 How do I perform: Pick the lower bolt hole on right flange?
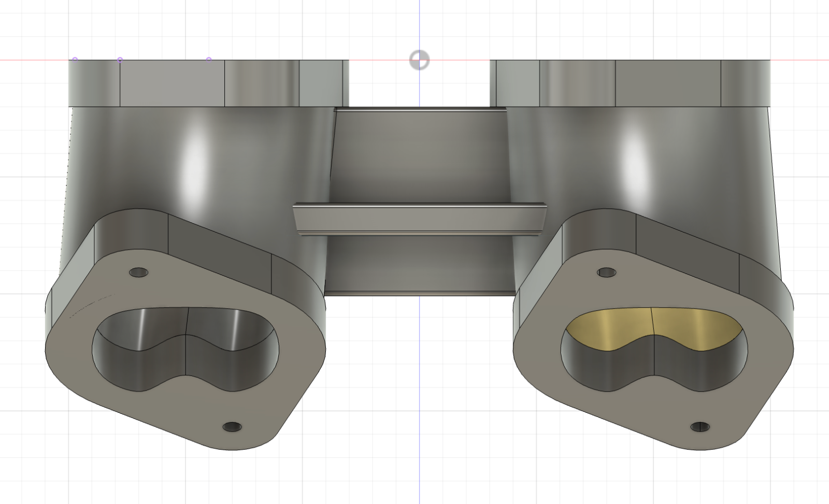[701, 427]
